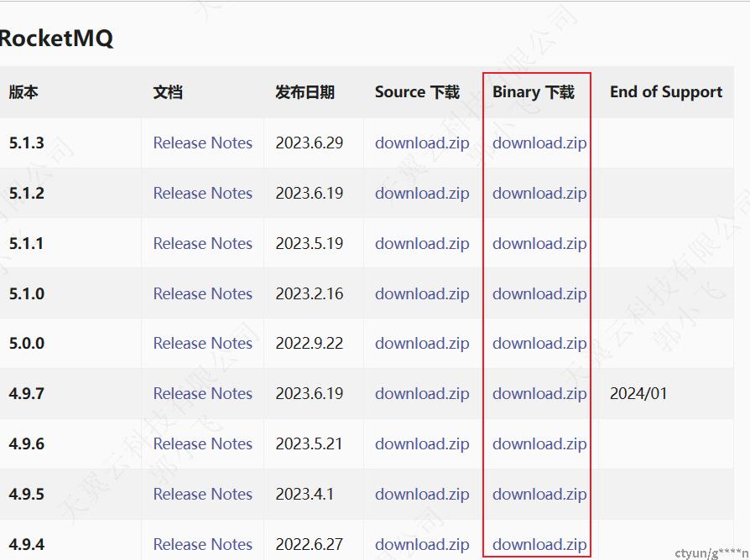The image size is (750, 560).
Task: Click the Binary 下载 column header
Action: pyautogui.click(x=534, y=91)
